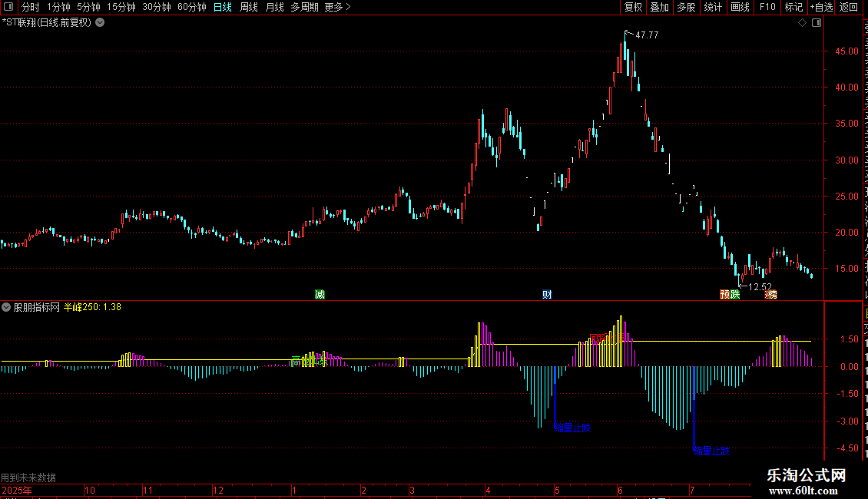The image size is (868, 499).
Task: Expand the *ST联翔 chart title dropdown
Action: point(100,23)
